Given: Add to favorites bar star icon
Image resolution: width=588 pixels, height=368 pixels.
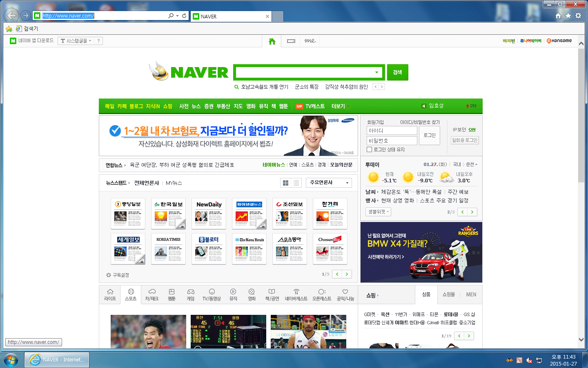Looking at the screenshot, I should pos(9,29).
